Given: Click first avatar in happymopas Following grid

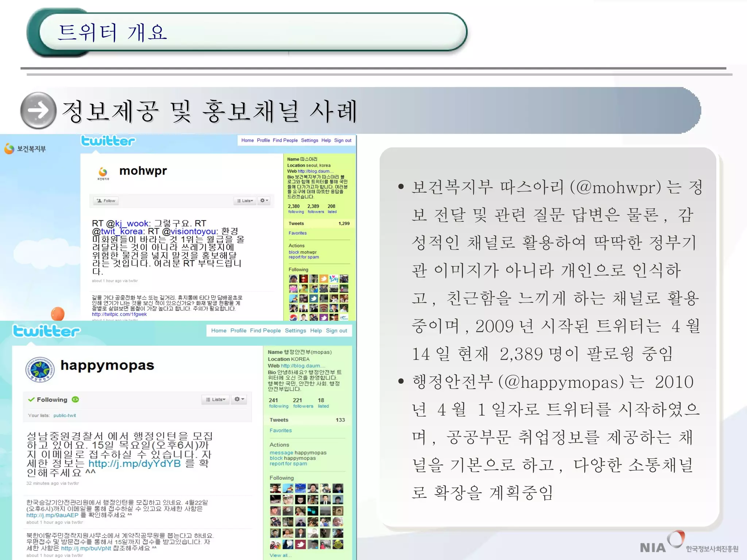Looking at the screenshot, I should click(275, 488).
